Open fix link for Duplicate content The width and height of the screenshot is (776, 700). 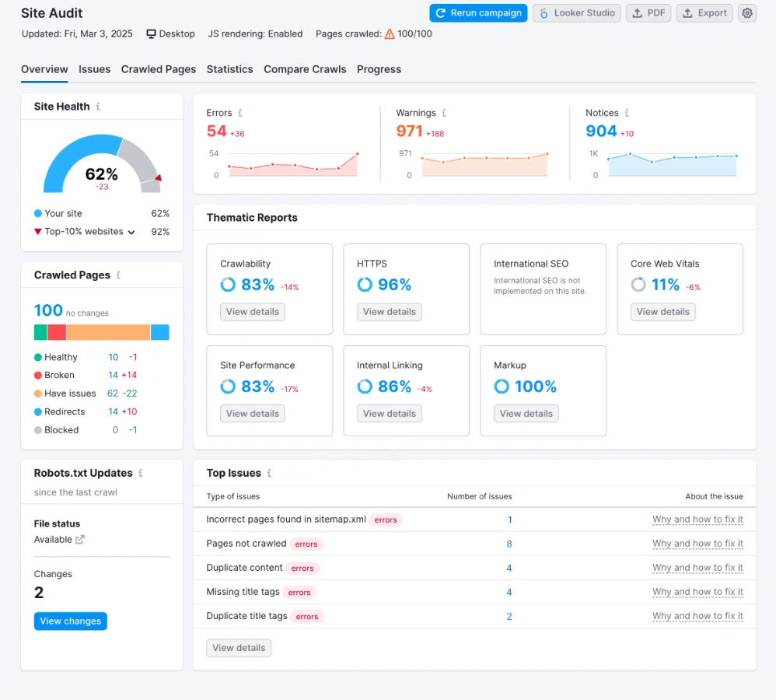point(697,568)
